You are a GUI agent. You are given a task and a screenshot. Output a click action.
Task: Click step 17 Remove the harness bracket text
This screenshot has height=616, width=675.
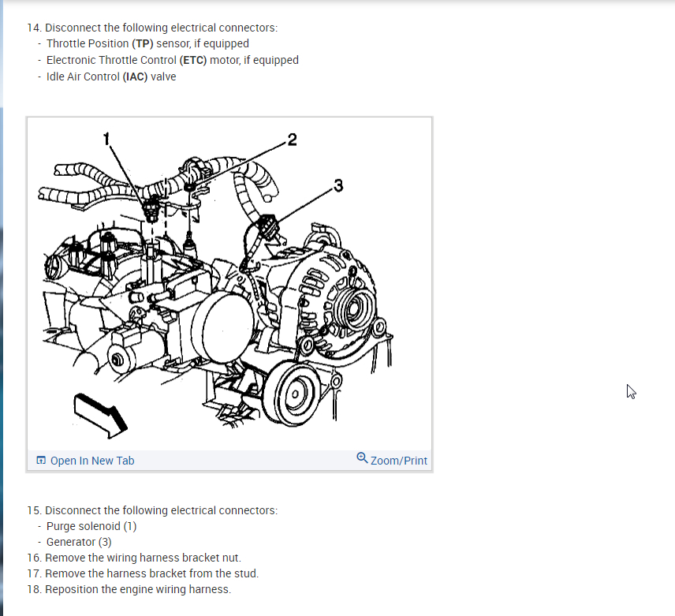tap(143, 573)
